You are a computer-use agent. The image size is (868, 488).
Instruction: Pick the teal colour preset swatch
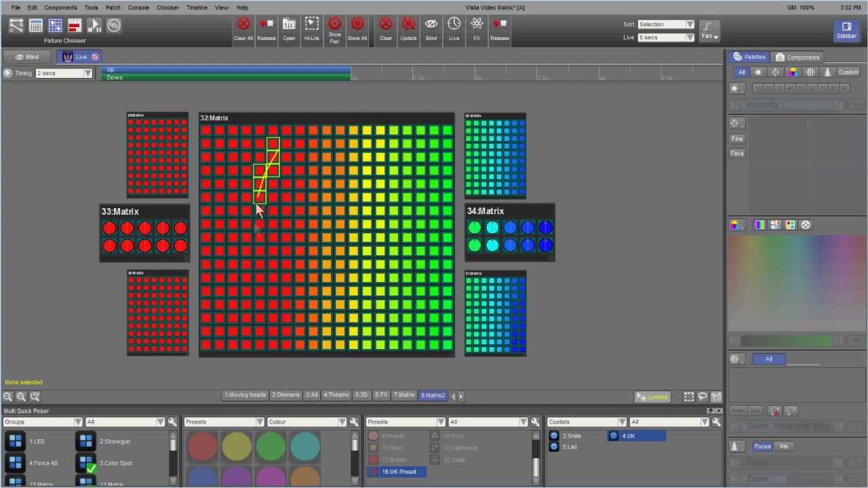[304, 445]
